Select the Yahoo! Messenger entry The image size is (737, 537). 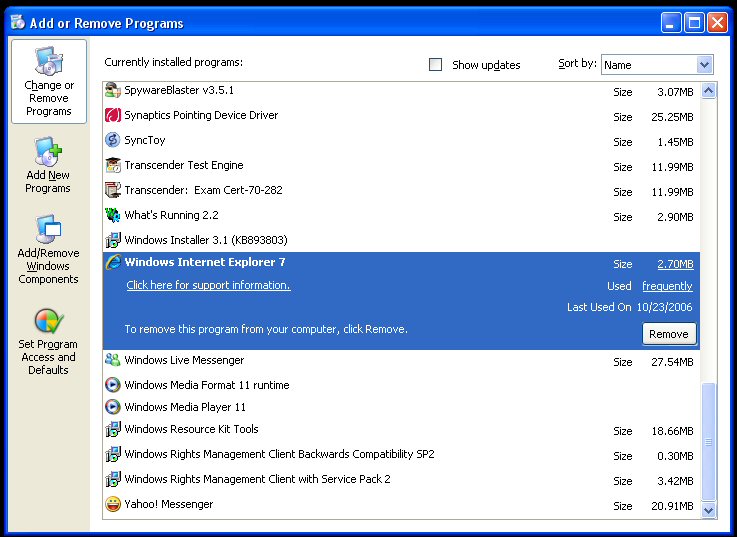coord(401,504)
